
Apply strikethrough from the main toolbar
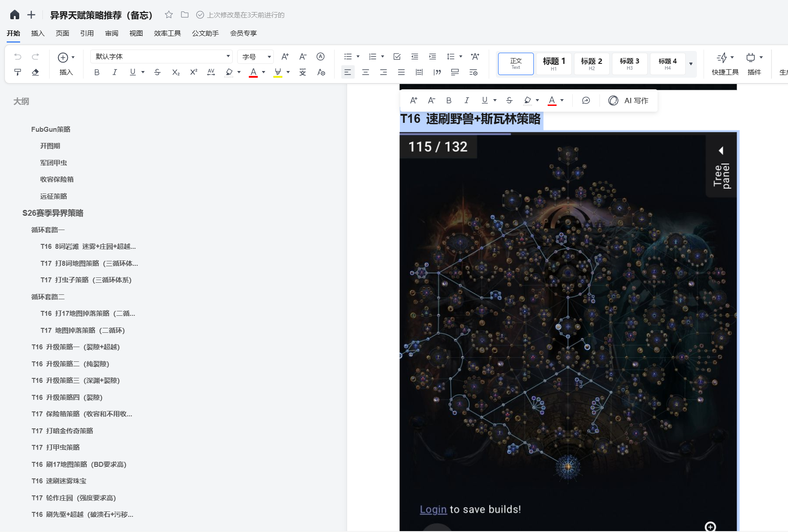pyautogui.click(x=157, y=72)
